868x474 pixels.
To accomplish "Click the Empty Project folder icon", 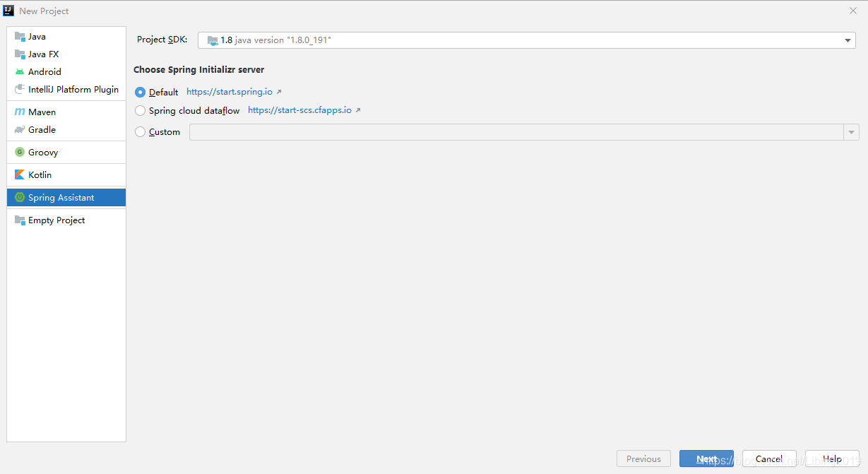I will [20, 220].
